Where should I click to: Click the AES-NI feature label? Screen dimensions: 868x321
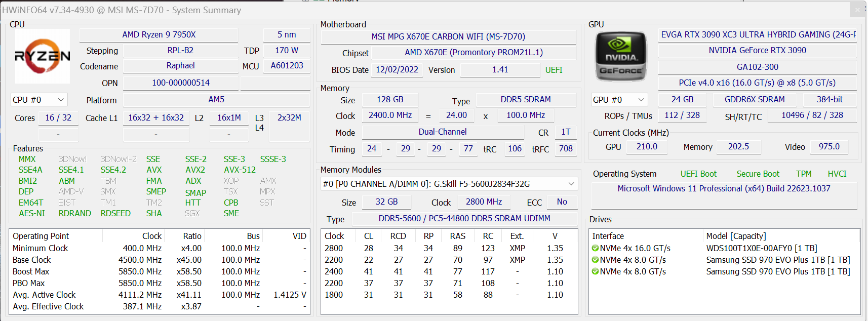click(32, 214)
